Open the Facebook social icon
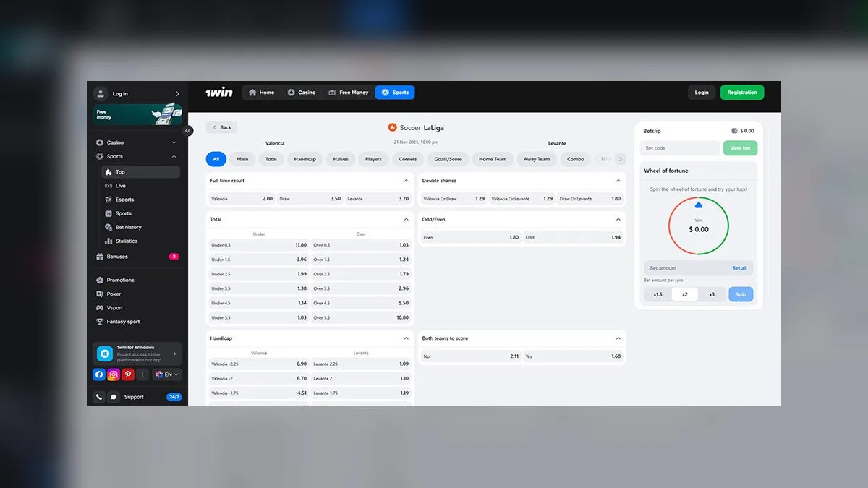Screen dimensions: 868x488 click(x=99, y=374)
